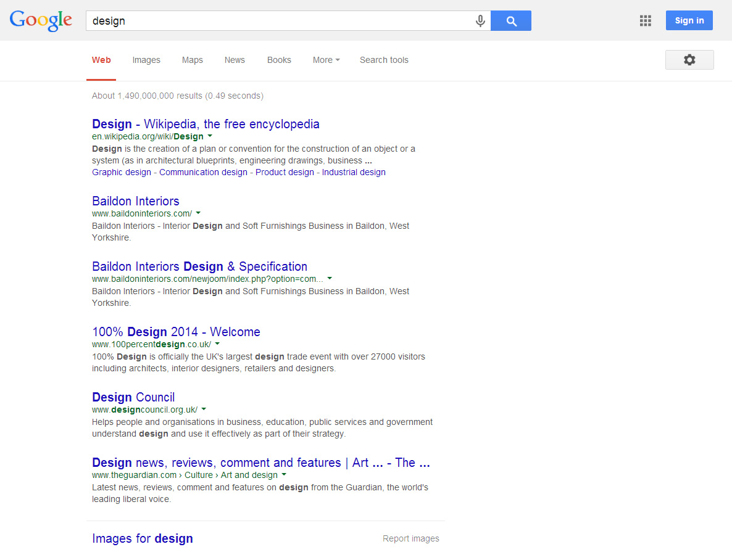Open the Industrial design sitelink
This screenshot has width=732, height=560.
(x=354, y=172)
